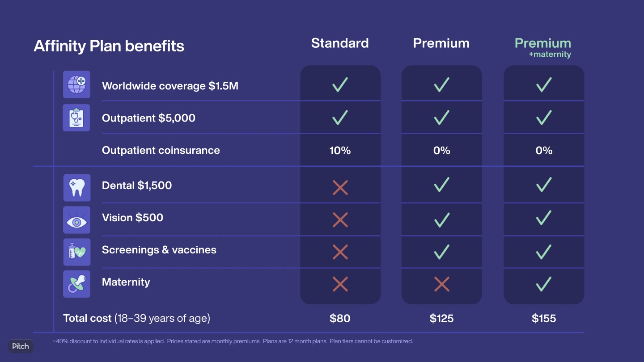The height and width of the screenshot is (362, 644).
Task: Click the pacifier Maternity icon
Action: pos(76,284)
